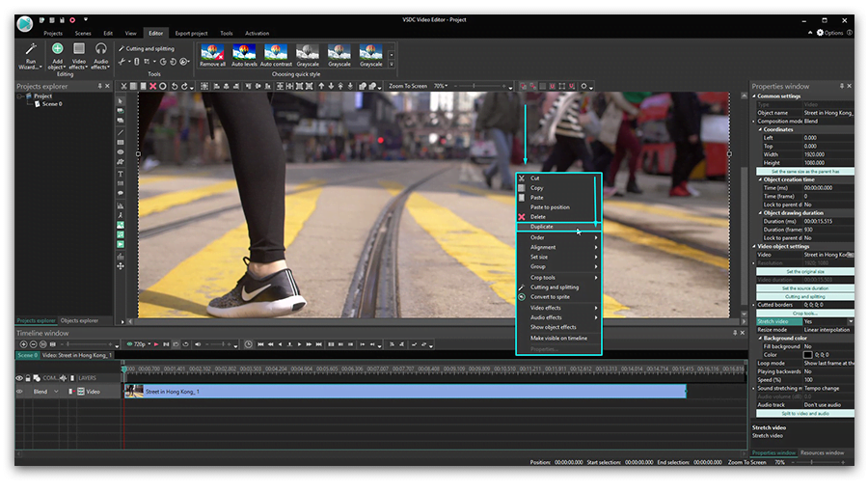
Task: Select the Ellipse shape tool in left strip
Action: click(x=121, y=152)
